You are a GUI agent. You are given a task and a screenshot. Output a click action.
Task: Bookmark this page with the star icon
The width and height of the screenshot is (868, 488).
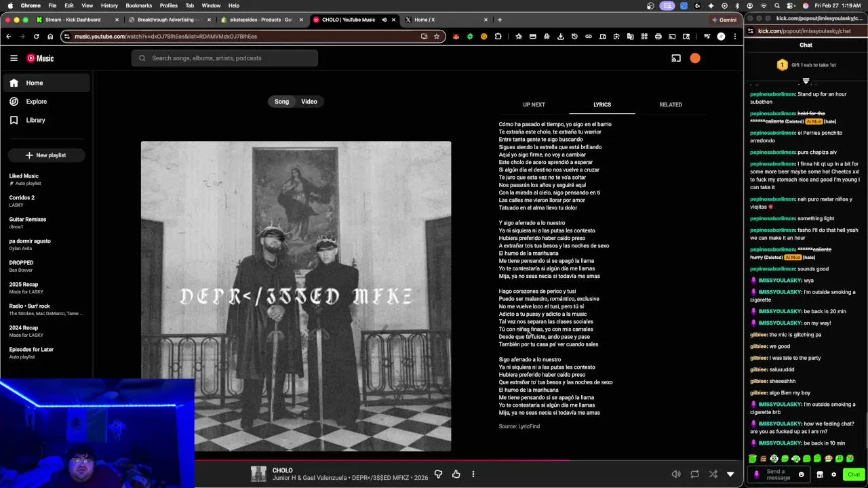pos(437,37)
